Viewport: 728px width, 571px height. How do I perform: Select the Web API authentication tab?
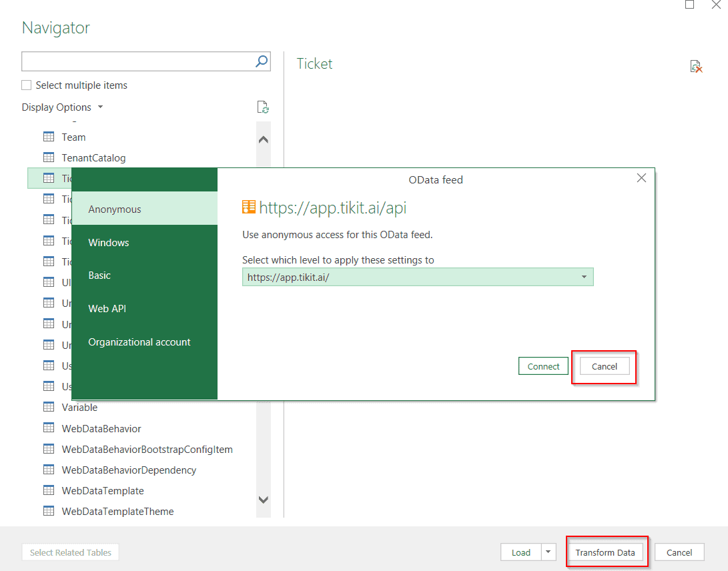107,308
